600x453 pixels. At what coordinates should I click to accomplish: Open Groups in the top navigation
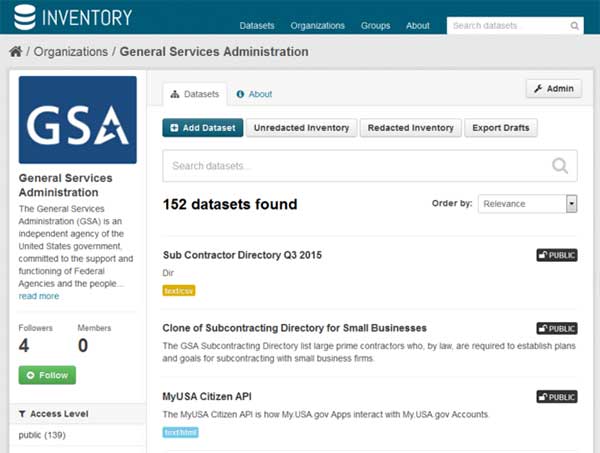(x=375, y=26)
